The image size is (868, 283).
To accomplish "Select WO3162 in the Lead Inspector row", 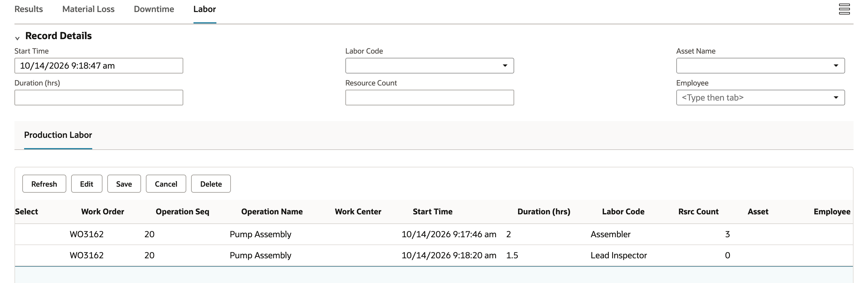I will tap(86, 255).
